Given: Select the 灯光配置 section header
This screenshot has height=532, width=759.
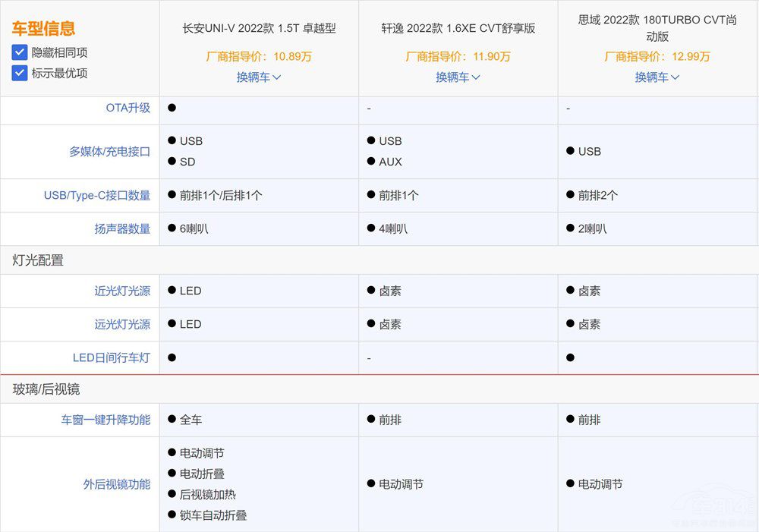Looking at the screenshot, I should 38,260.
